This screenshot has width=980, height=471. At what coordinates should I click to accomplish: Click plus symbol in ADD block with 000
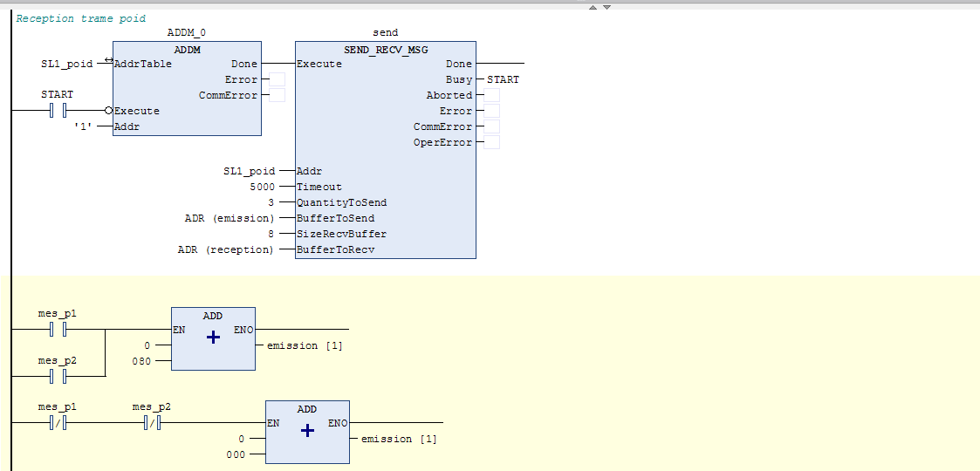point(307,431)
